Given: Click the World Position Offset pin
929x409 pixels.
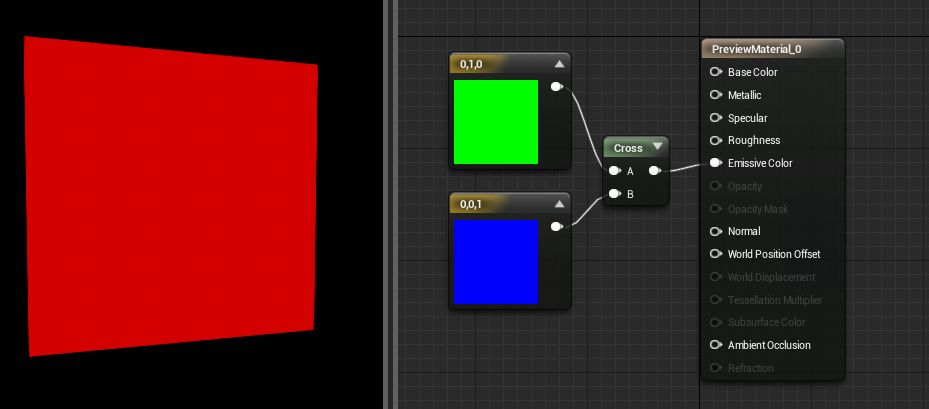Looking at the screenshot, I should [716, 254].
